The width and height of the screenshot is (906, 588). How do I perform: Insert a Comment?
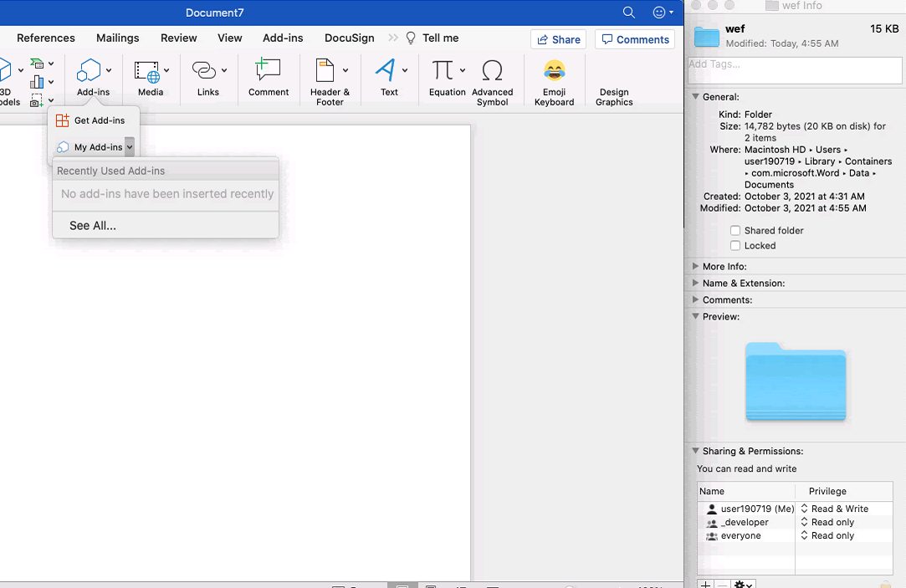click(x=268, y=79)
